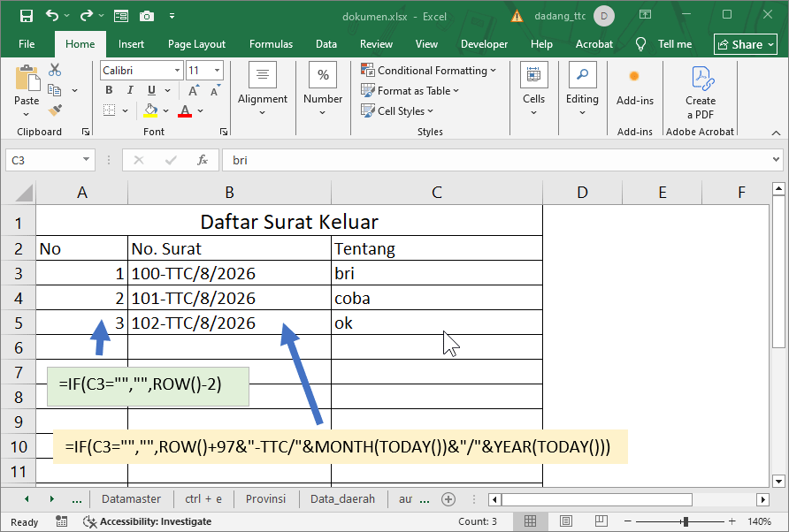This screenshot has width=789, height=532.
Task: Click the Borders icon
Action: [x=109, y=110]
